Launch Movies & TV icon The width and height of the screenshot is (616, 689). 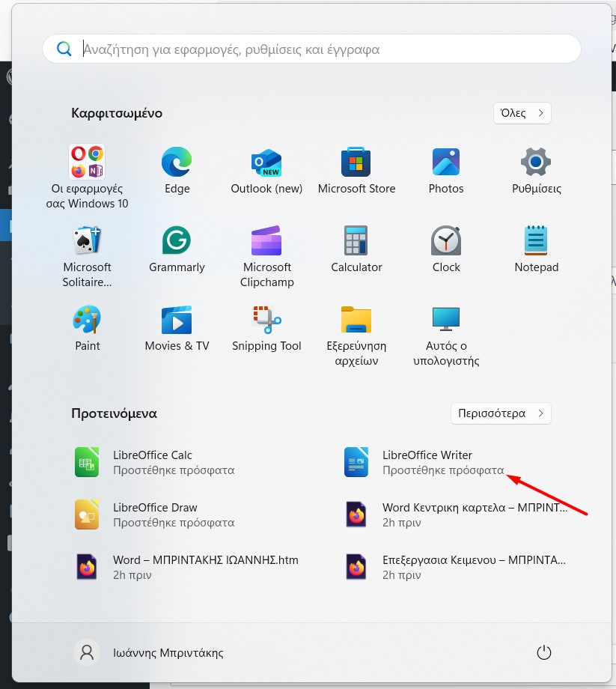coord(177,320)
